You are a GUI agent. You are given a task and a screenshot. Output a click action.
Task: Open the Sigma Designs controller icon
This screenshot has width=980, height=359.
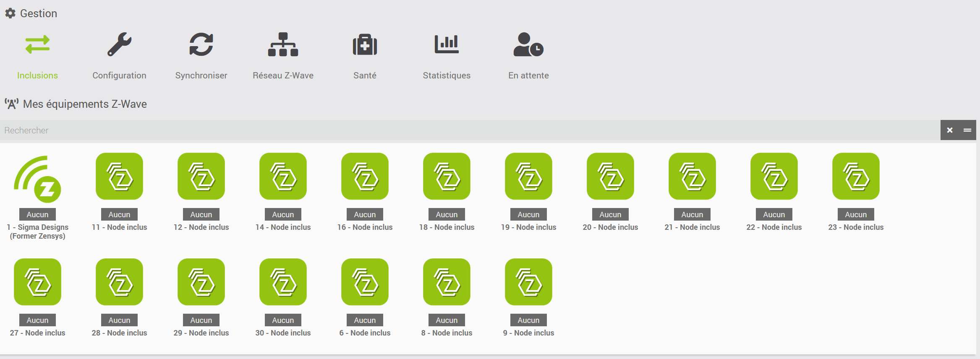click(37, 179)
